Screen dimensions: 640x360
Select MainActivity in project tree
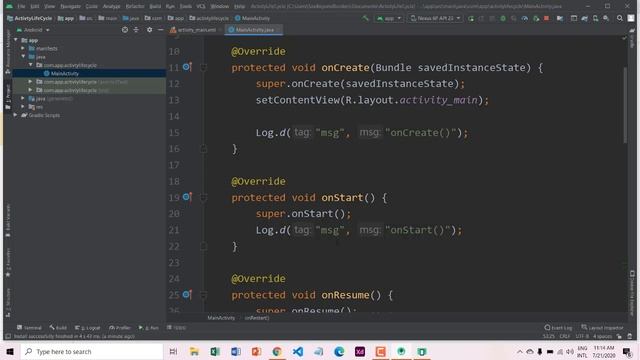pos(65,73)
